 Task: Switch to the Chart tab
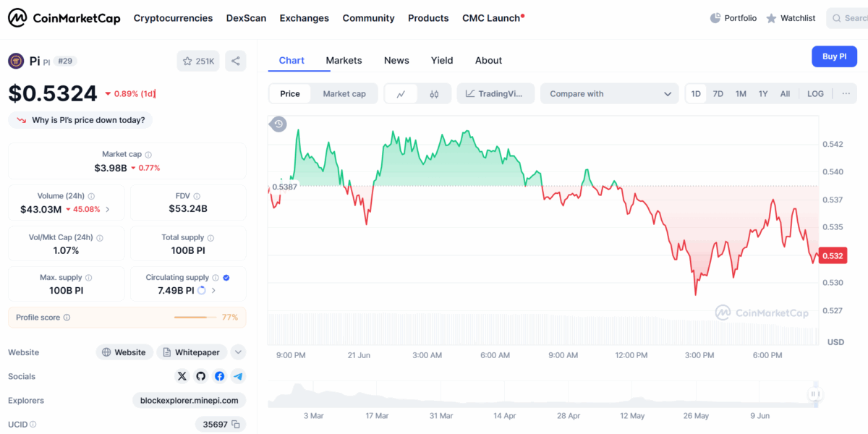click(292, 61)
